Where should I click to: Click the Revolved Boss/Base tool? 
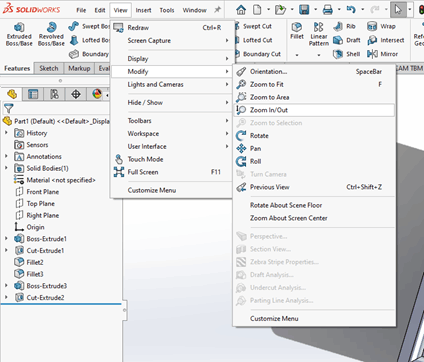[51, 34]
